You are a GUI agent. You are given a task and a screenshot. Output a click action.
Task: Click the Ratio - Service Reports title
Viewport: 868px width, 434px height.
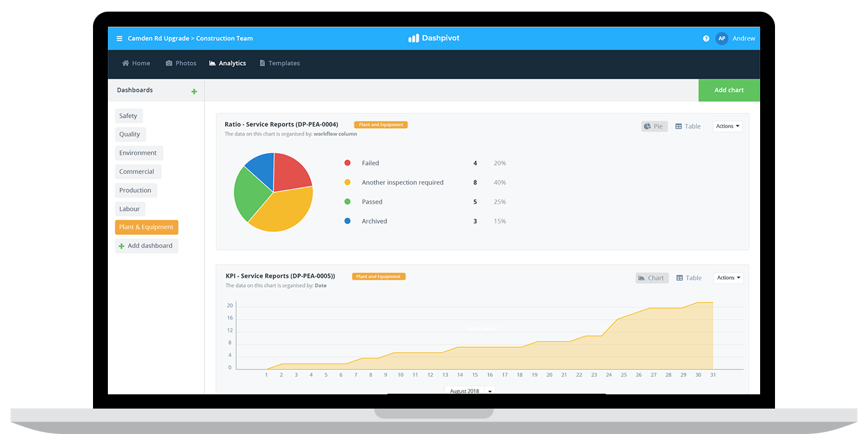[281, 125]
